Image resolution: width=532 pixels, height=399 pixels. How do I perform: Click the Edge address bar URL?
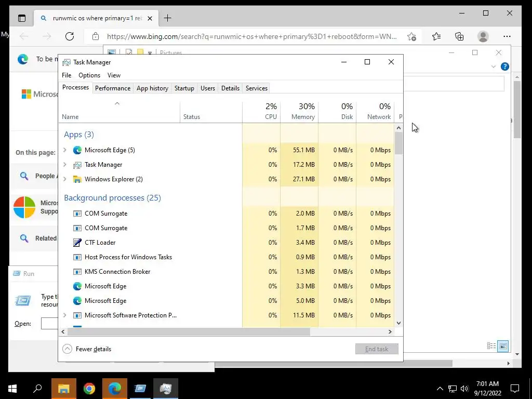tap(252, 36)
